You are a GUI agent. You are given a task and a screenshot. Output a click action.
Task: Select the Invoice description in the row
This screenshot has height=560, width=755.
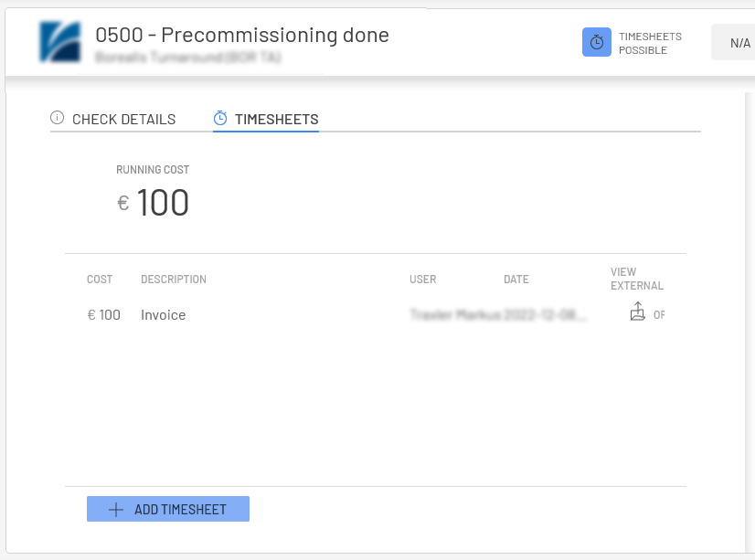coord(163,315)
